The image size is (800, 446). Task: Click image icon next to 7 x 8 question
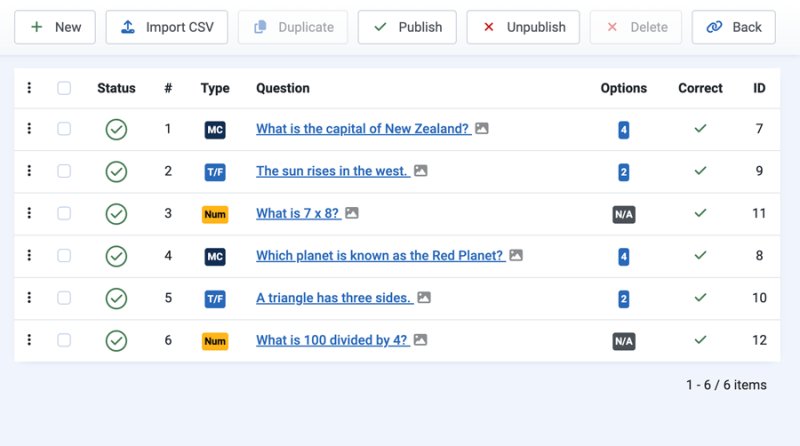(352, 213)
